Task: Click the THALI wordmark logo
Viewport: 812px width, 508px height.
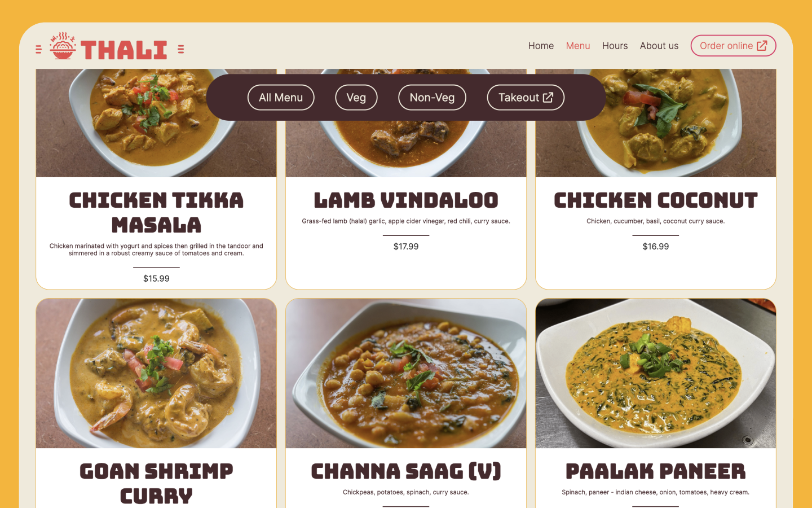Action: point(124,50)
